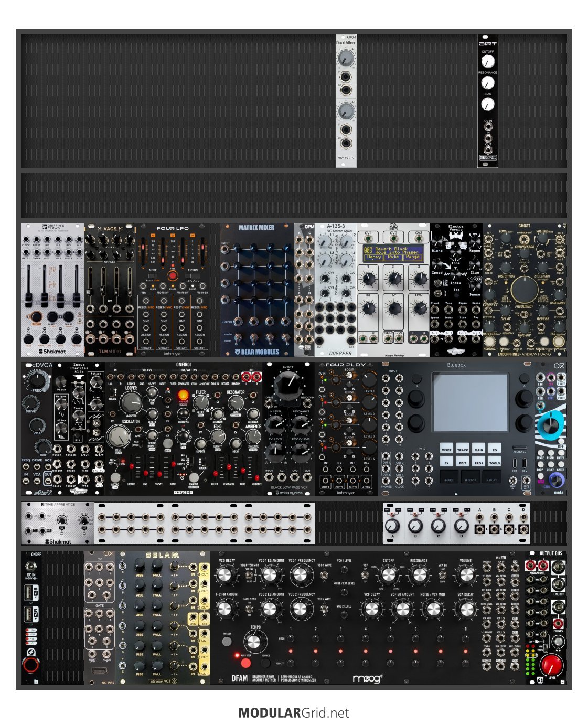Image resolution: width=588 pixels, height=724 pixels.
Task: Click the upper Doepfer Dual Atten knob
Action: click(x=346, y=58)
